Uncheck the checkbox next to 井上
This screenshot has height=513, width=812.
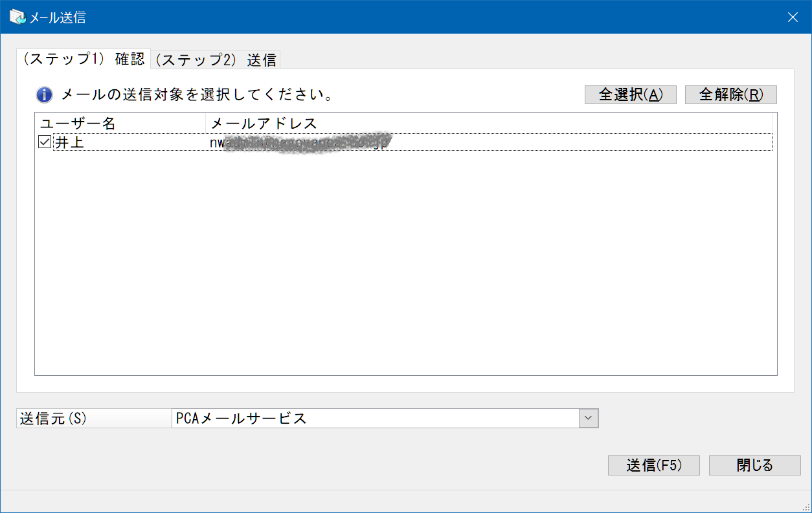pos(45,142)
